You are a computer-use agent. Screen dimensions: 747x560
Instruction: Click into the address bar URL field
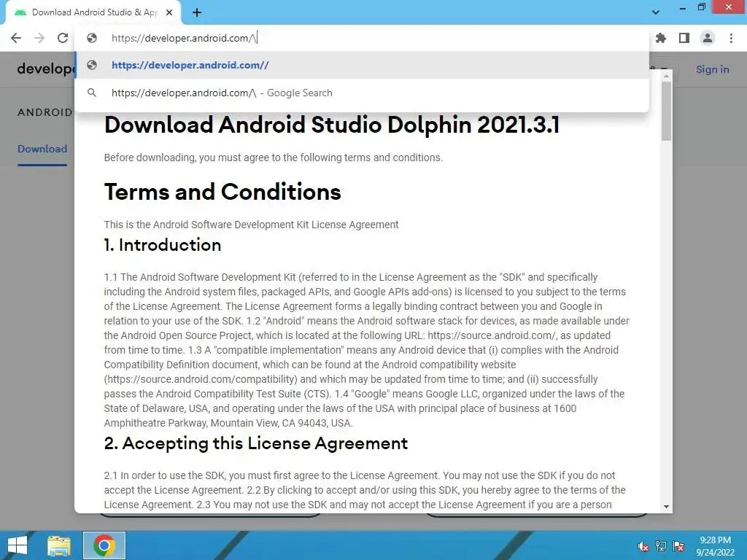pyautogui.click(x=362, y=38)
